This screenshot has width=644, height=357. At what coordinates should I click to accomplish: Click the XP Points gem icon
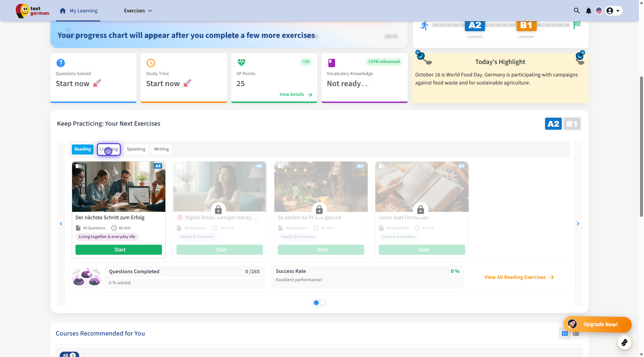pyautogui.click(x=241, y=63)
